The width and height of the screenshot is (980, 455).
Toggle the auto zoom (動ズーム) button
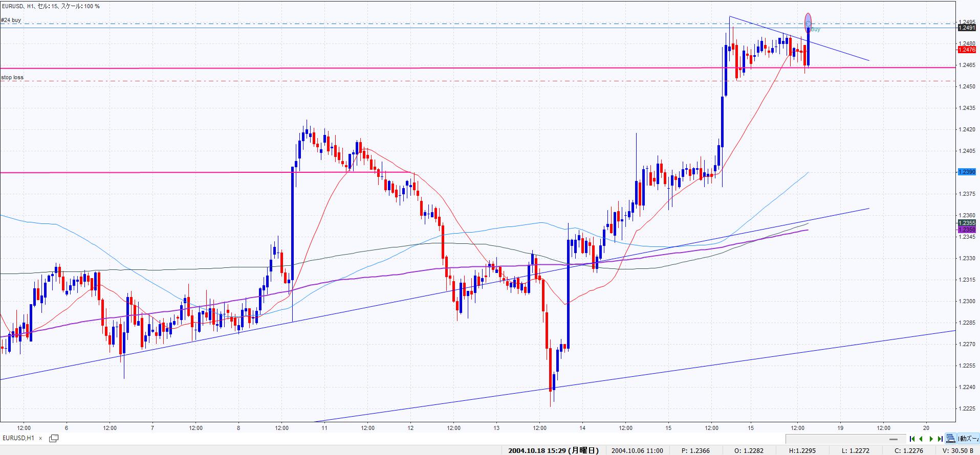click(x=968, y=438)
